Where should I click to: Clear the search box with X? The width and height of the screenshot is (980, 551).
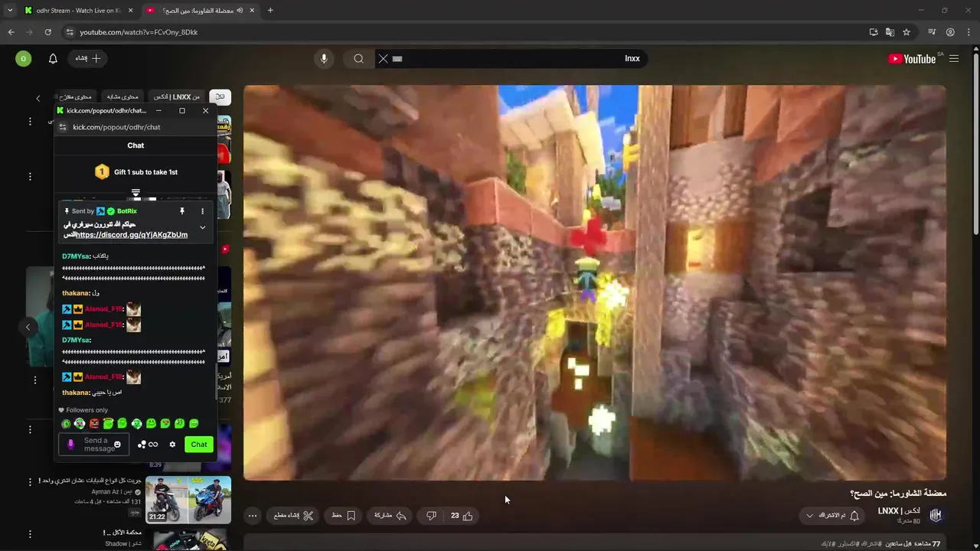[384, 59]
